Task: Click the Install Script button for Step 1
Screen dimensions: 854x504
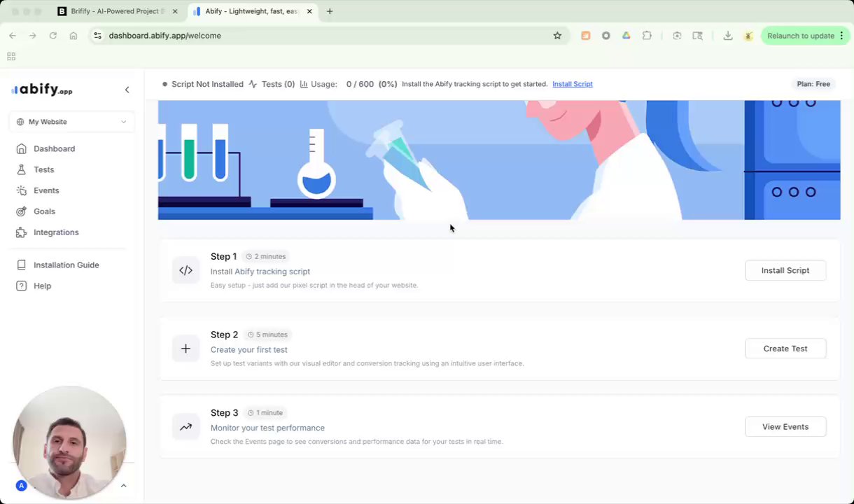Action: [785, 270]
